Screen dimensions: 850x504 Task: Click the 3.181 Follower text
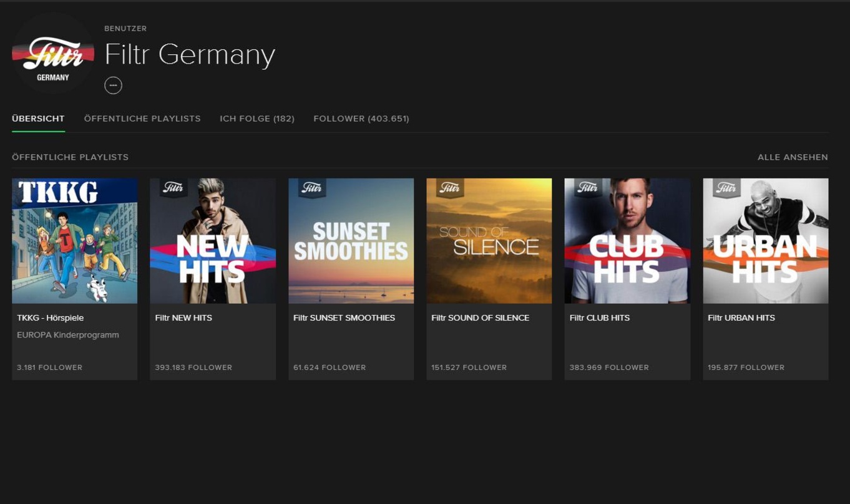tap(49, 367)
